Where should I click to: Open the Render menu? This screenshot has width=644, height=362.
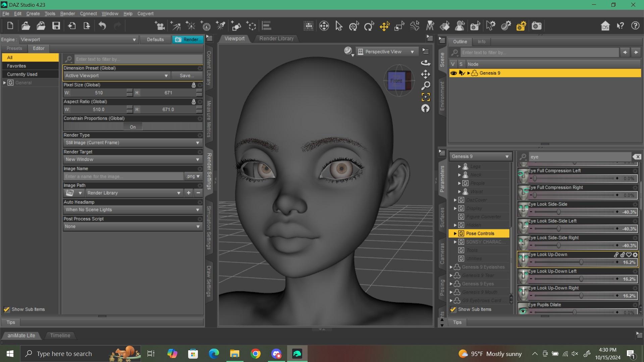[67, 14]
